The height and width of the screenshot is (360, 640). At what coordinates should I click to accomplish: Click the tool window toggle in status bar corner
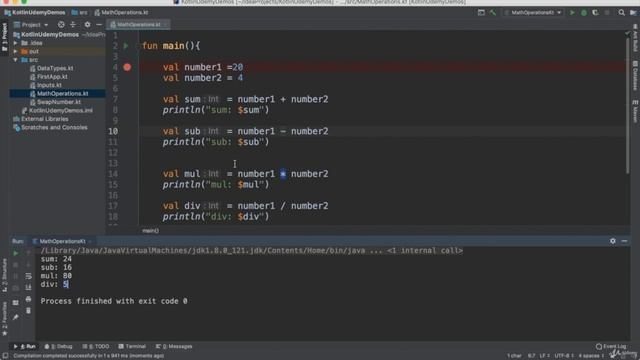(5, 356)
